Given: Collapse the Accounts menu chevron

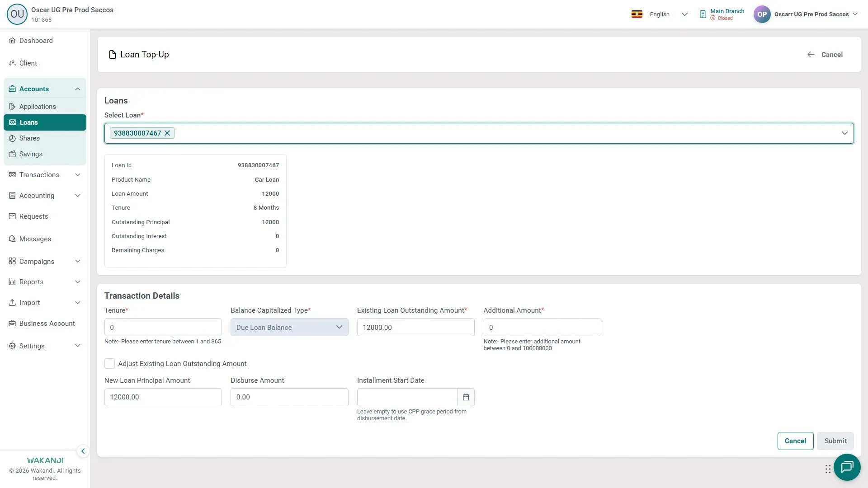Looking at the screenshot, I should pos(78,89).
